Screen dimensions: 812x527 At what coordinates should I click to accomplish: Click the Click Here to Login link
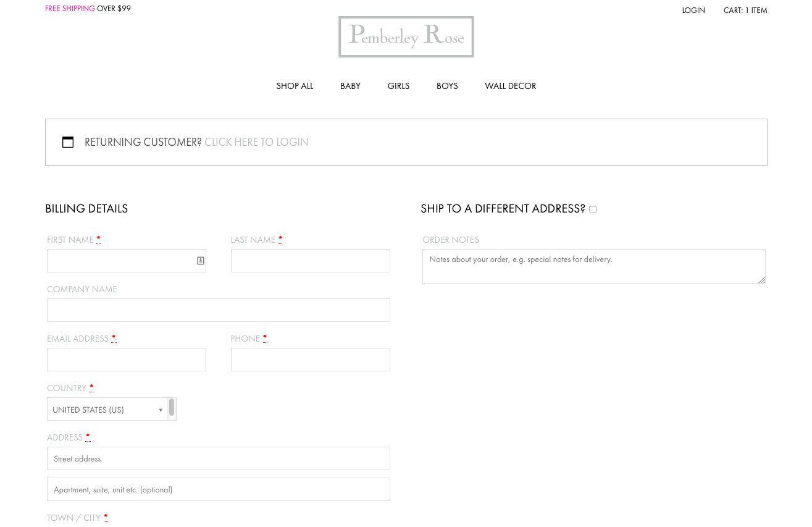click(256, 142)
